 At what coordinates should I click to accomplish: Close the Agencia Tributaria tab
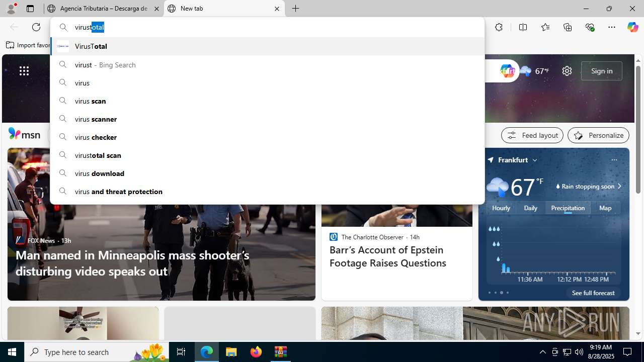156,9
